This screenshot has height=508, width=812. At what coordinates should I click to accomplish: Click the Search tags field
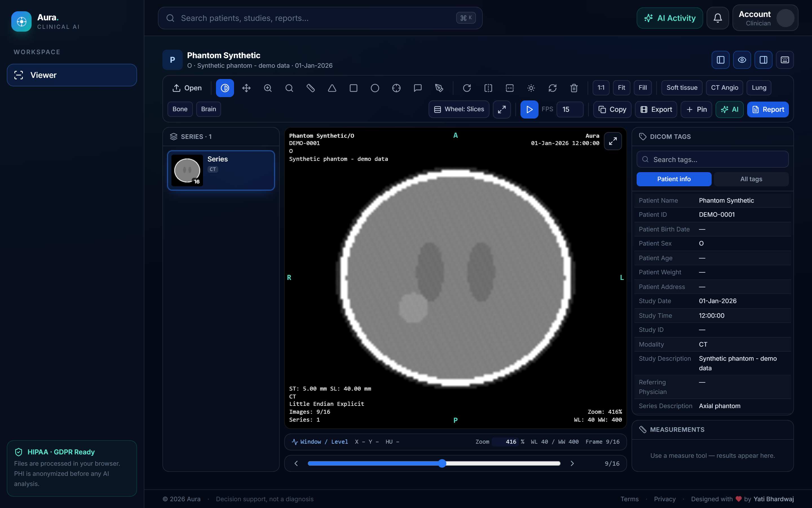coord(713,159)
